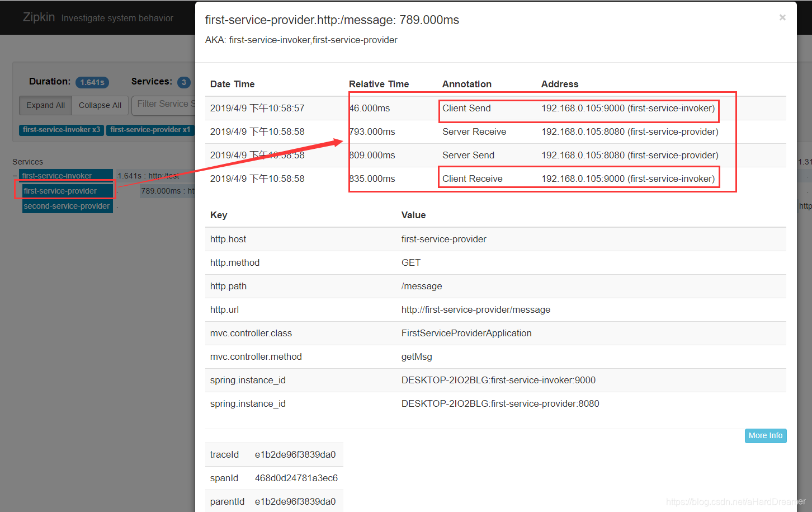Click the first Server Receive annotation

[474, 131]
